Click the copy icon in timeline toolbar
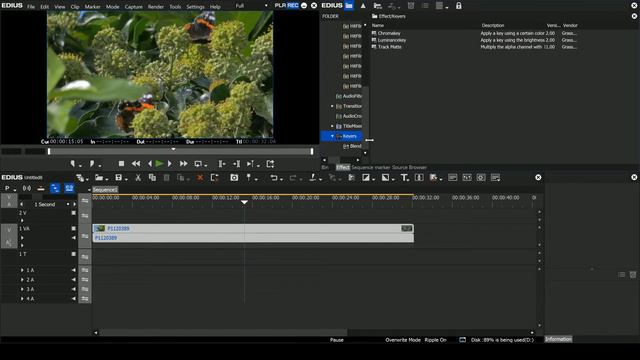Viewport: 640px width, 360px height. click(152, 178)
